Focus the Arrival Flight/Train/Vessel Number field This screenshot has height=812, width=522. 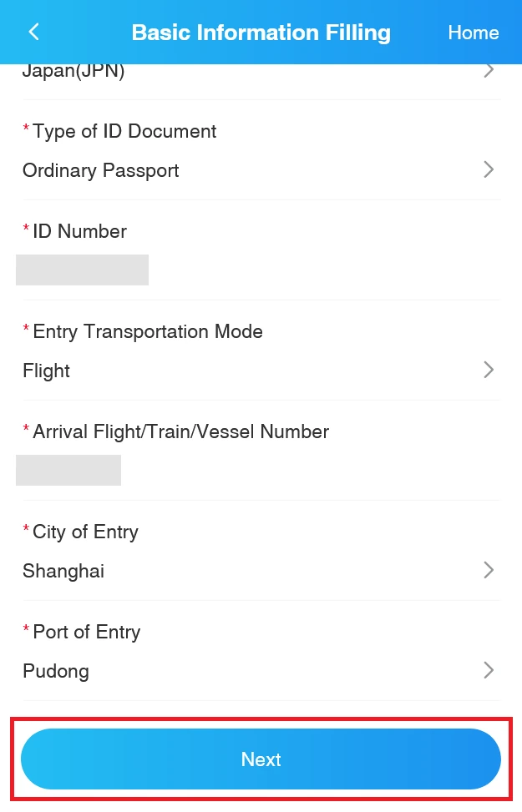[68, 471]
